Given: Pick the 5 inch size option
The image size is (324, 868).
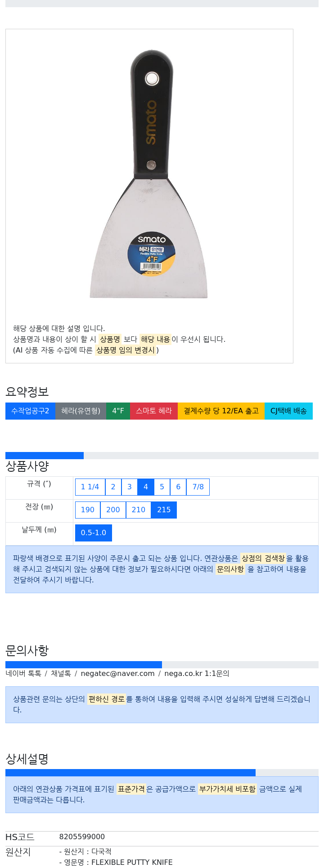Looking at the screenshot, I should click(162, 487).
